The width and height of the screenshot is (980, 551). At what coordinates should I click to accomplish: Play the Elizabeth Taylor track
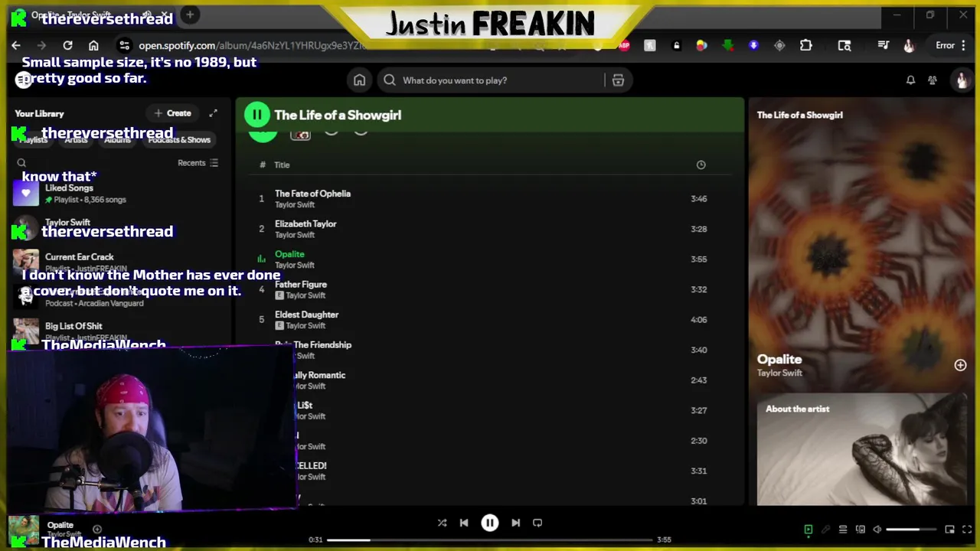(490, 229)
